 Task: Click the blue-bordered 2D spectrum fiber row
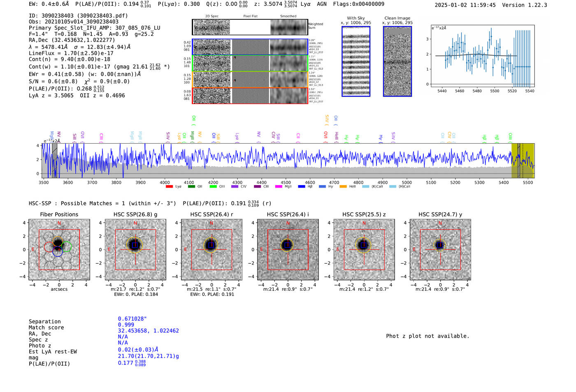(x=250, y=47)
